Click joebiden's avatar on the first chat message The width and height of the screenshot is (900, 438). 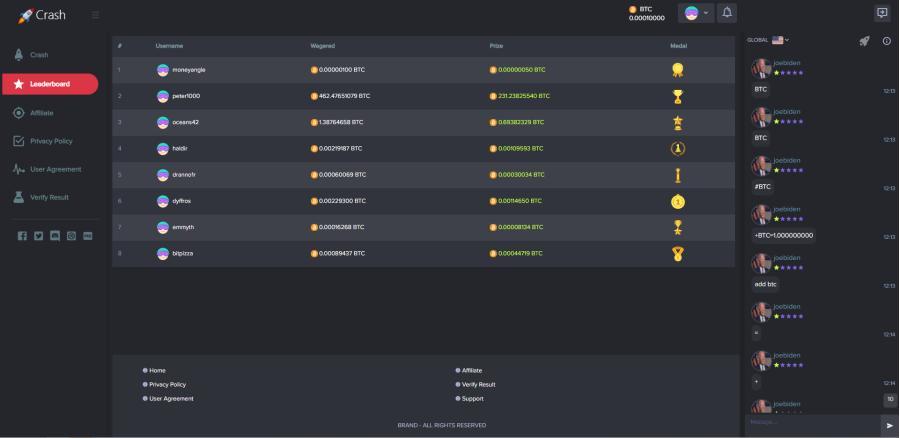point(761,68)
